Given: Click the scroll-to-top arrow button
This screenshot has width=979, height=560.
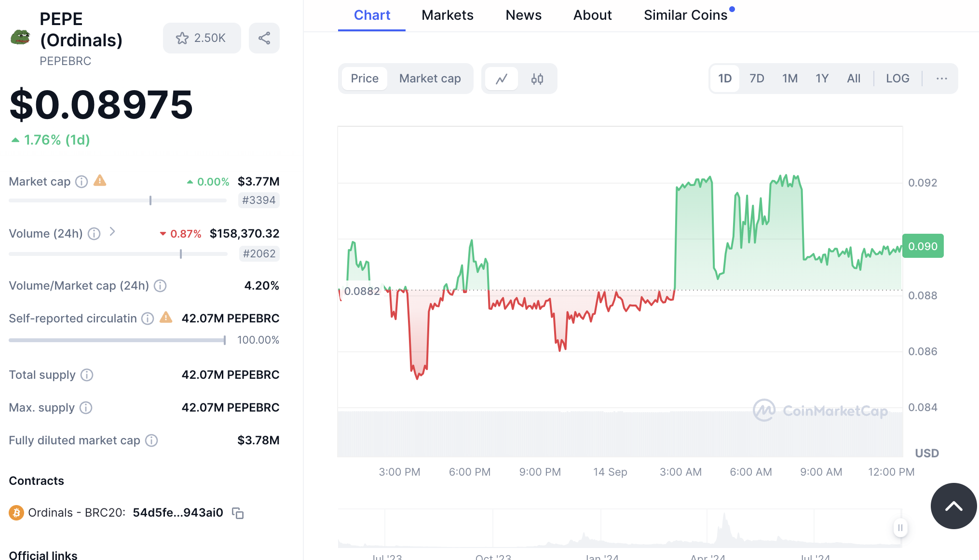Looking at the screenshot, I should click(x=953, y=506).
